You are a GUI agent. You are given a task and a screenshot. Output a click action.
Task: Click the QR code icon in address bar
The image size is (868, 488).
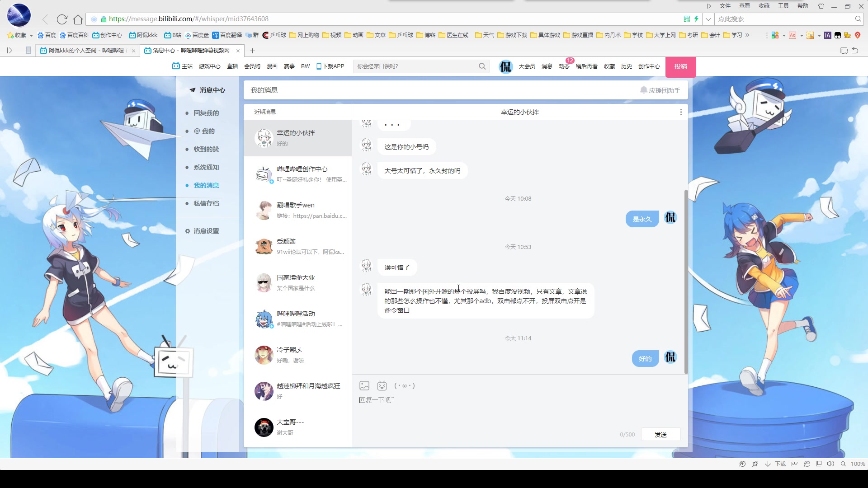pos(687,19)
